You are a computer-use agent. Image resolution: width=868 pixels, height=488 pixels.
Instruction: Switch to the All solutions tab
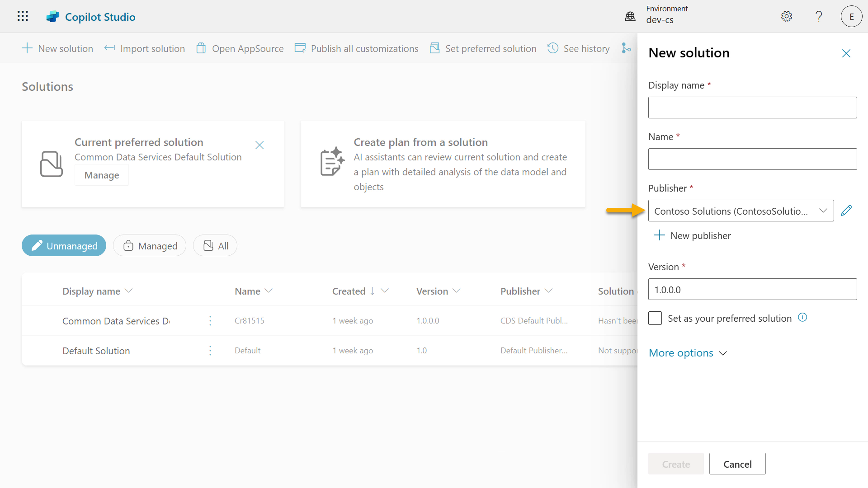click(215, 245)
